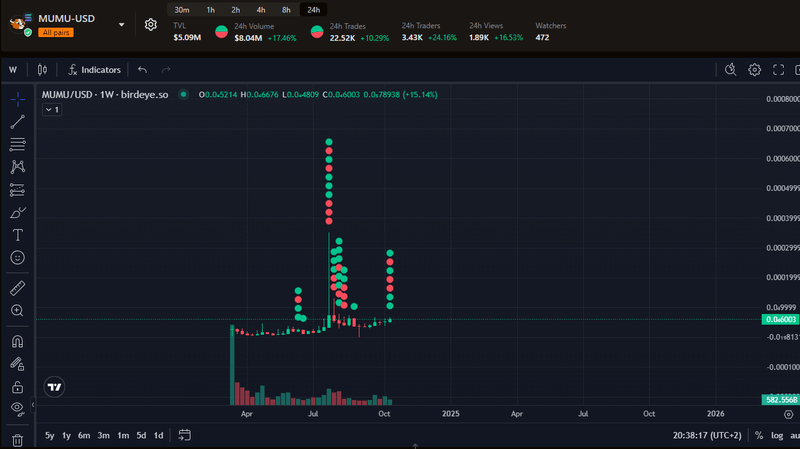
Task: Click the TradingView logo
Action: [54, 387]
